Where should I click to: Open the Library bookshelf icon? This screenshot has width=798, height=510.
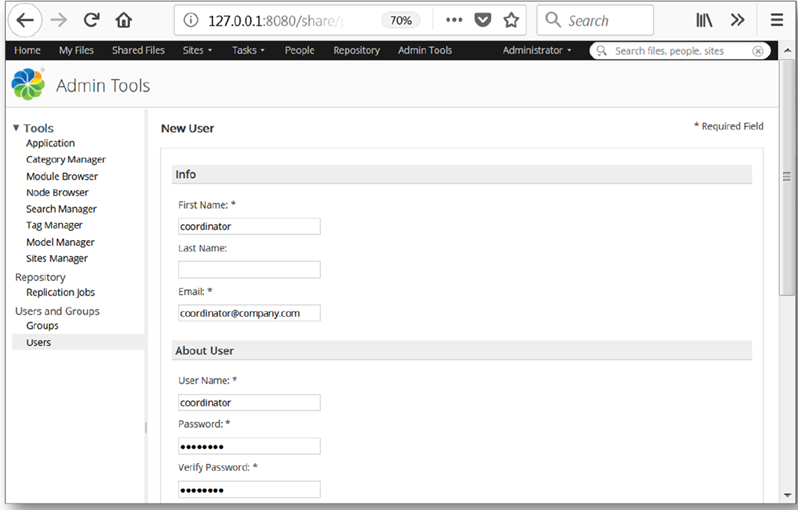(x=705, y=20)
